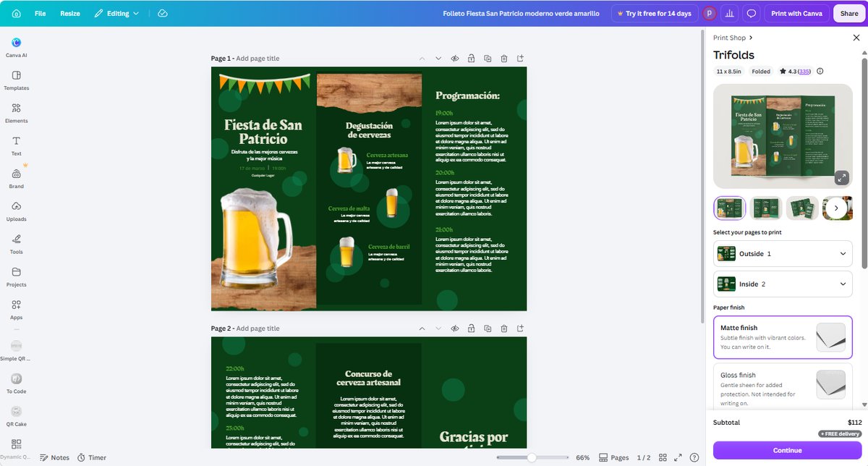Open the Resize menu
This screenshot has width=868, height=466.
click(x=70, y=13)
